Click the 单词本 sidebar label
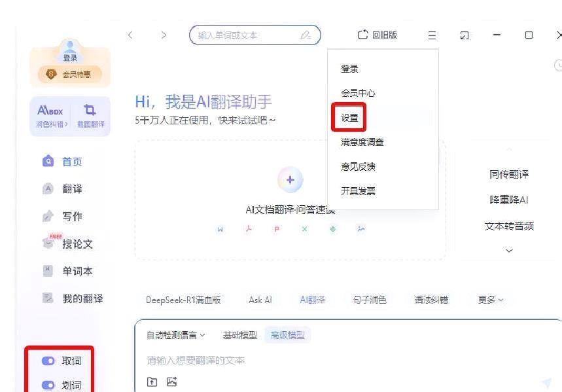The width and height of the screenshot is (562, 392). coord(77,271)
